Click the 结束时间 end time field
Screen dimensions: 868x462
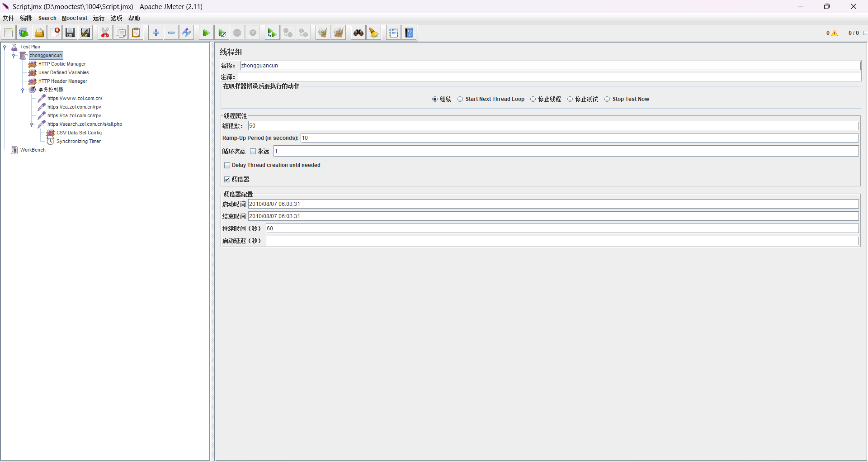[x=553, y=216]
